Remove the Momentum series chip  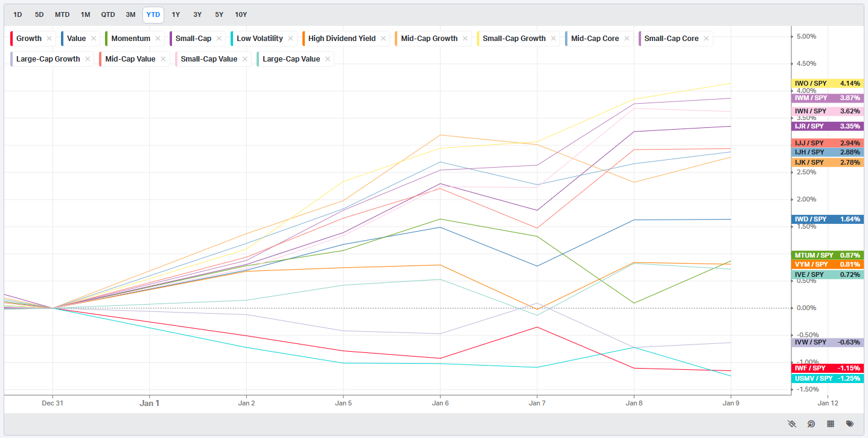(158, 39)
